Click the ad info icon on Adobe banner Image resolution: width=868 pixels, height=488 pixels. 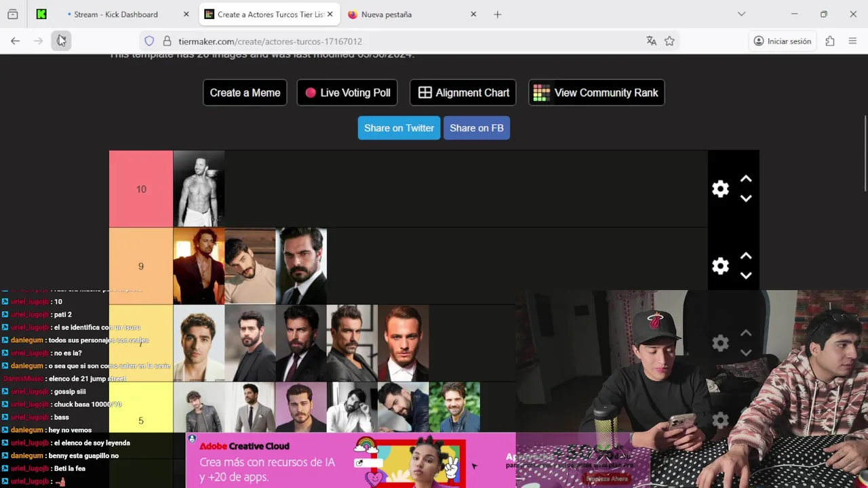192,439
